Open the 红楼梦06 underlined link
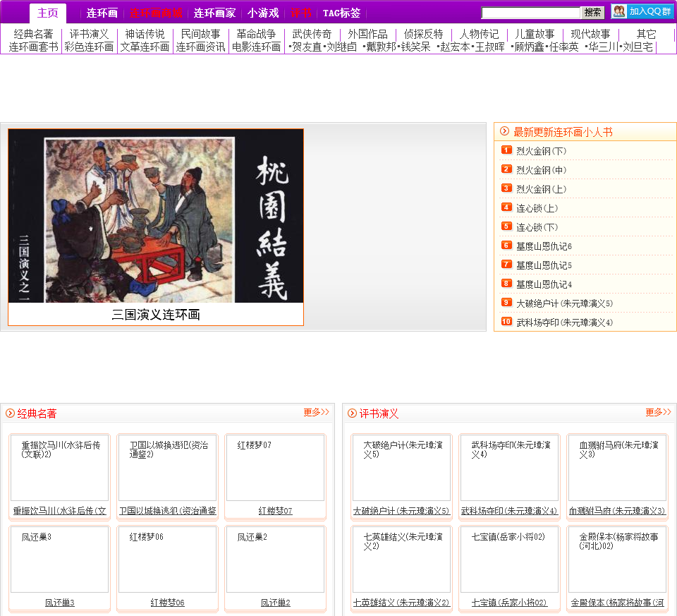This screenshot has width=677, height=616. [168, 603]
